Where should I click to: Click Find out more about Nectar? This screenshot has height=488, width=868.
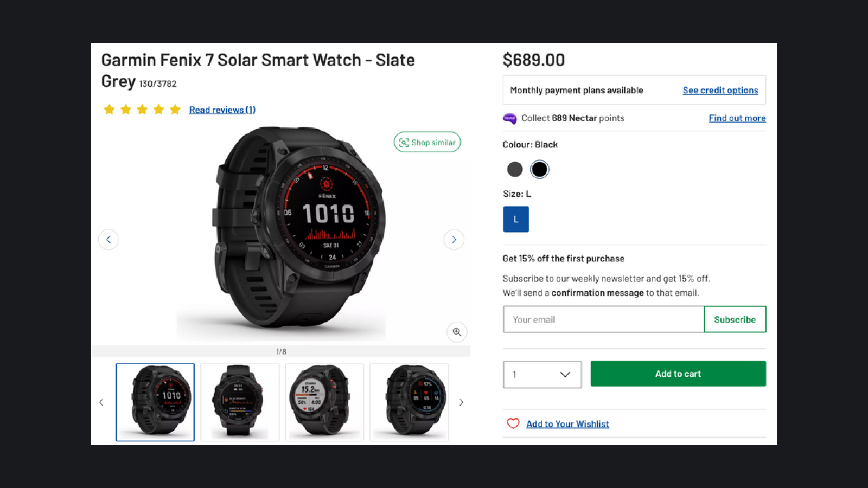pos(737,118)
